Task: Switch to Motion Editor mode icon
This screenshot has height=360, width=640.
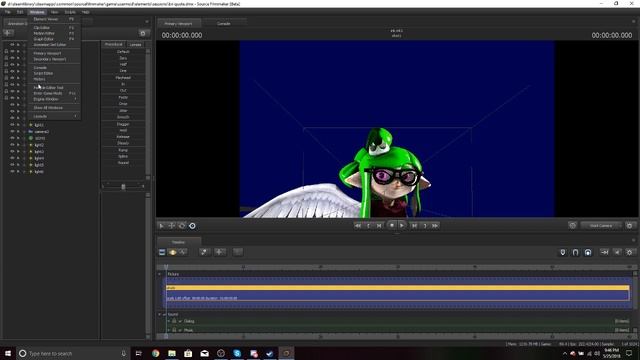Action: [172, 252]
